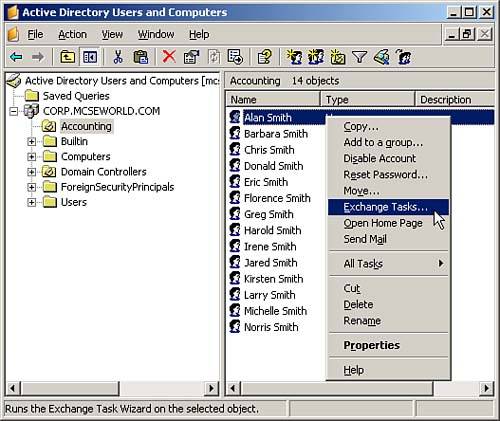Open Properties from context menu

(388, 345)
